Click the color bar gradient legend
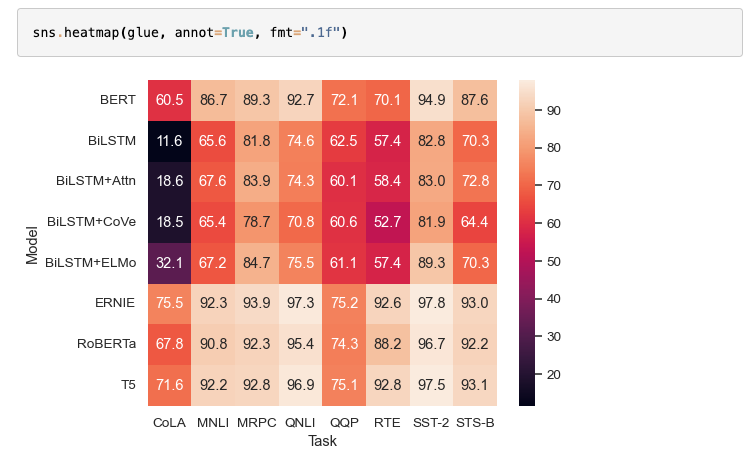Image resolution: width=756 pixels, height=458 pixels. (x=527, y=242)
